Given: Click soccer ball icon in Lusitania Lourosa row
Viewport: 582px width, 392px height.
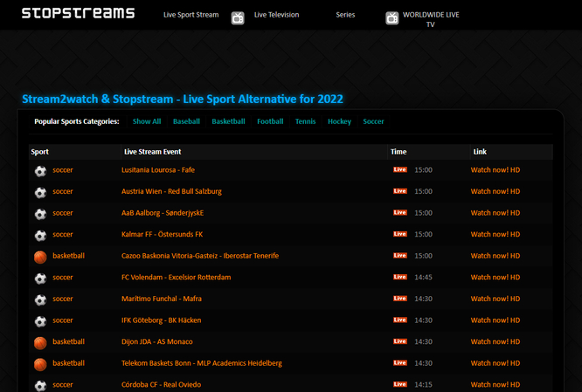Looking at the screenshot, I should pos(40,171).
